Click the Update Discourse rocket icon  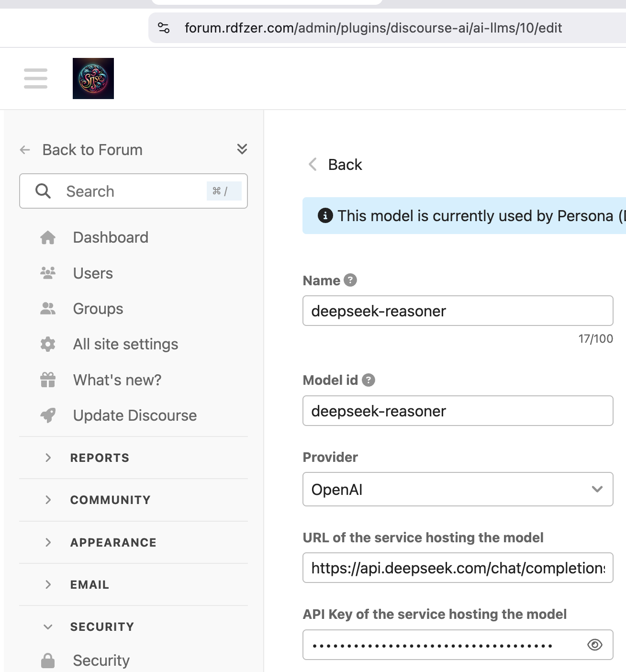pos(48,415)
